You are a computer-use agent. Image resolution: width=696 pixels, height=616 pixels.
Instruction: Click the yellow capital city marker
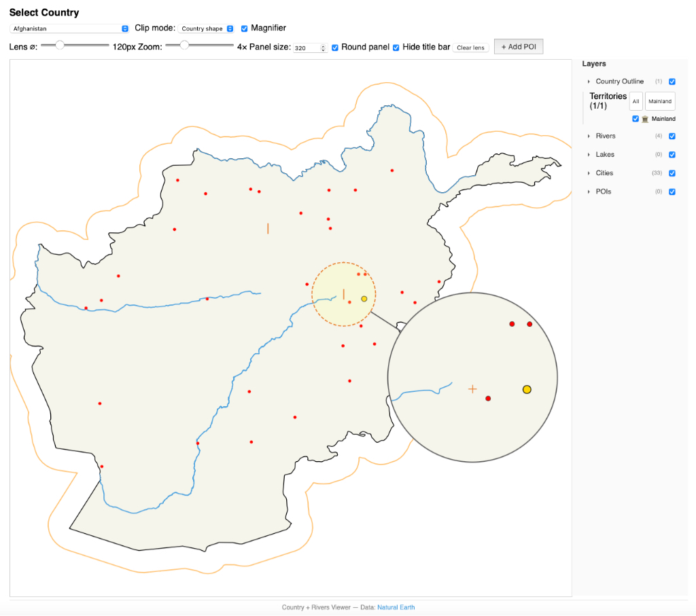(364, 297)
